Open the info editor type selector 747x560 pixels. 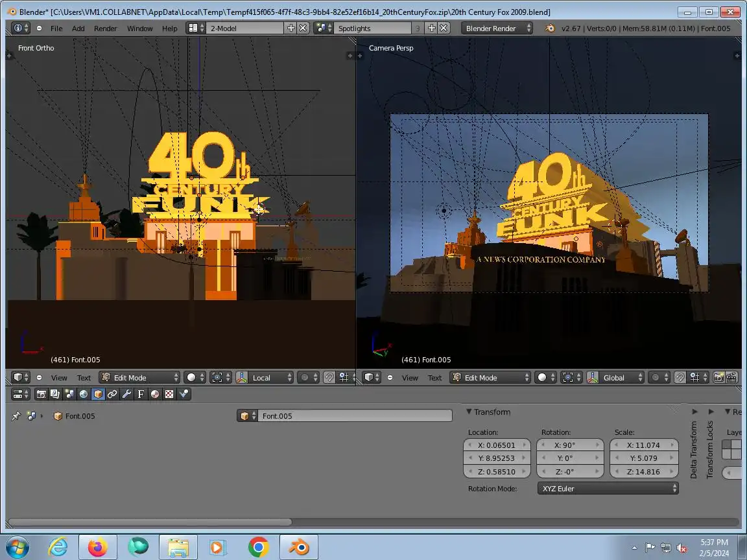point(21,28)
